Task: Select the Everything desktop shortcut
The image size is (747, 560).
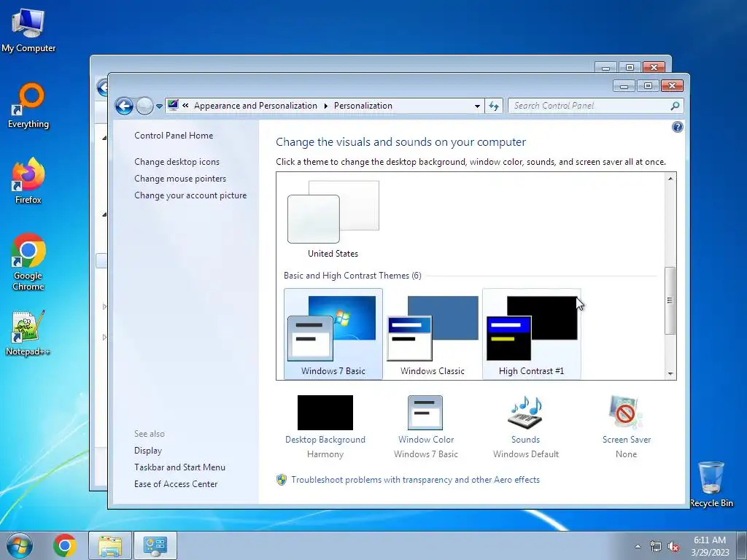Action: point(28,106)
